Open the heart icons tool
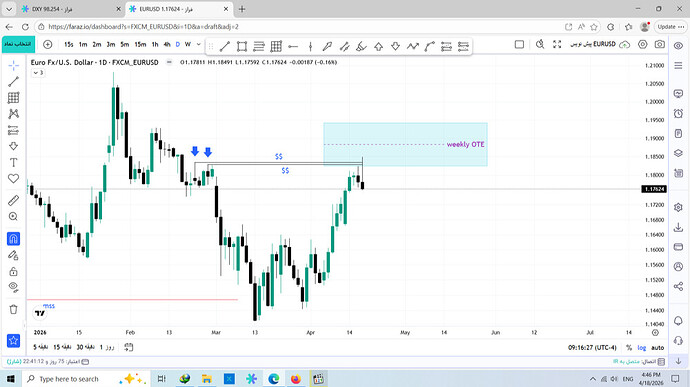Image resolution: width=690 pixels, height=387 pixels. point(13,178)
